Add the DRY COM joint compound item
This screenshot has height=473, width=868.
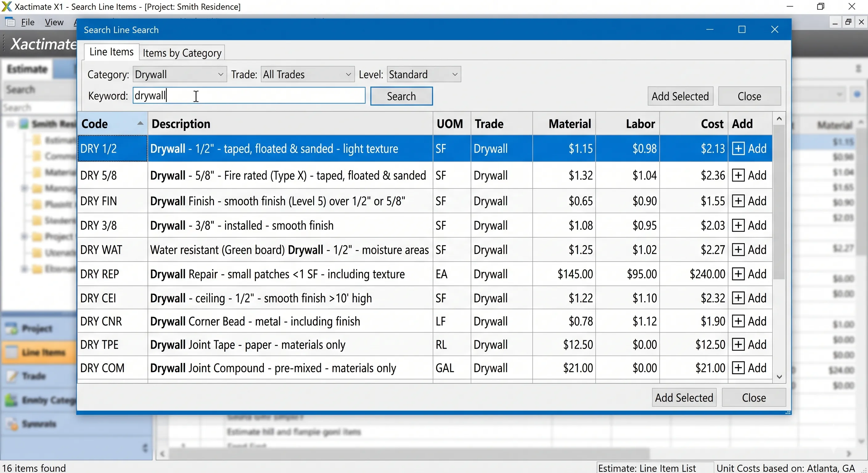click(x=749, y=368)
